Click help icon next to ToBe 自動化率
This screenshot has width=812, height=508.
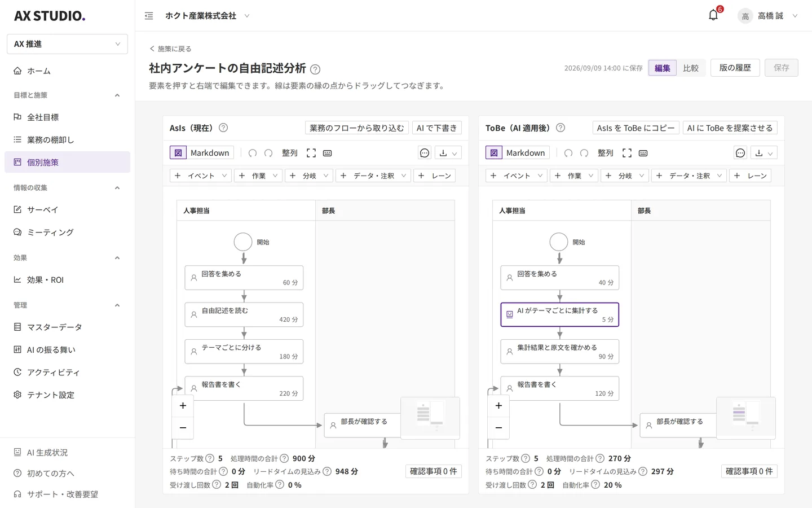pos(595,484)
